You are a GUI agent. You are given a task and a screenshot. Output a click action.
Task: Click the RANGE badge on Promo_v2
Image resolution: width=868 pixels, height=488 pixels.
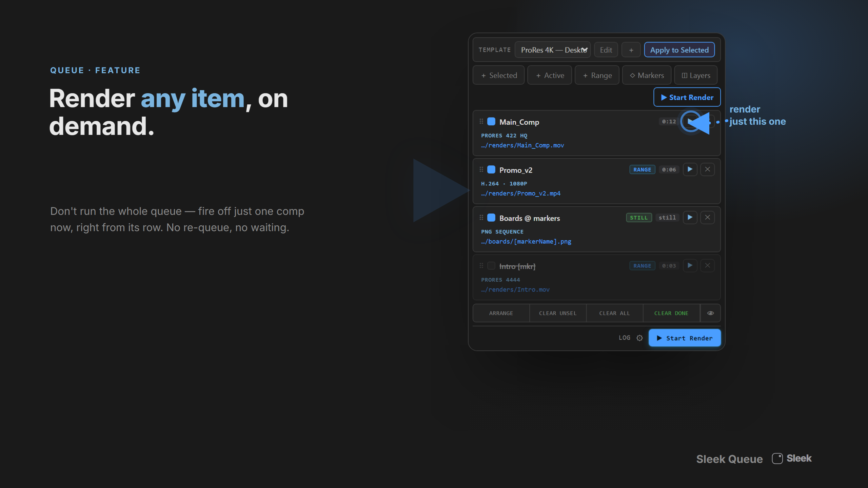click(x=642, y=169)
